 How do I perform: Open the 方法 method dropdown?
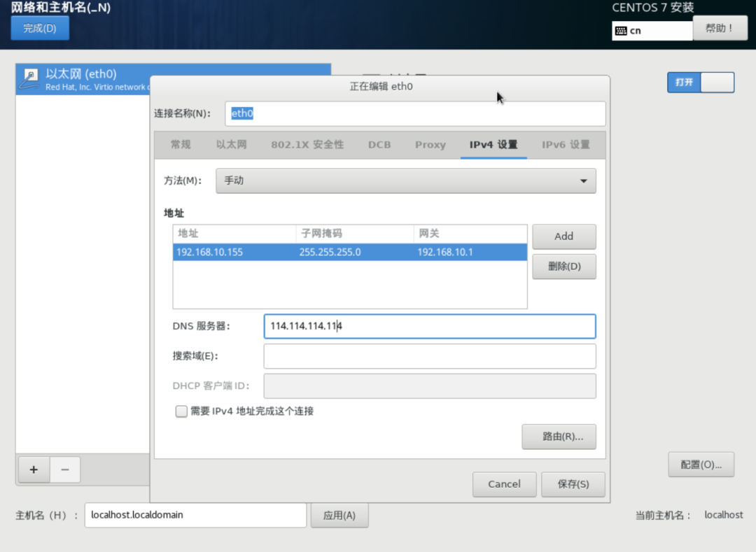(405, 181)
